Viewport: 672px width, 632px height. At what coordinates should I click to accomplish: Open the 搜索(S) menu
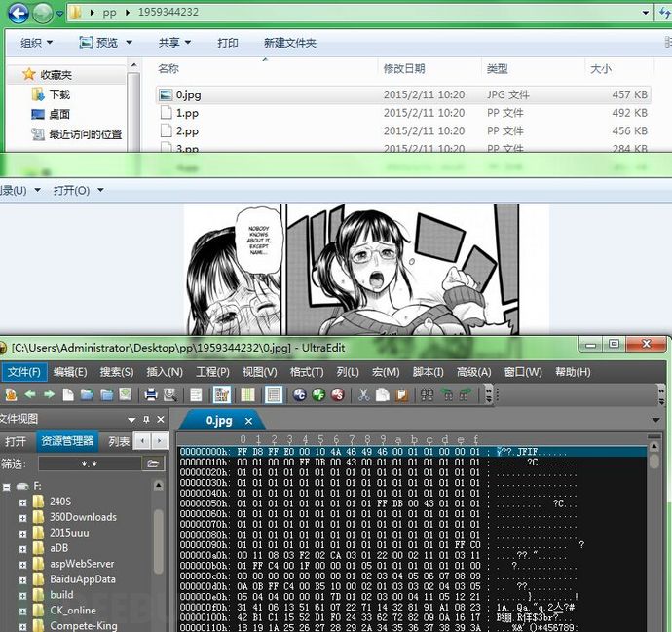pos(117,372)
